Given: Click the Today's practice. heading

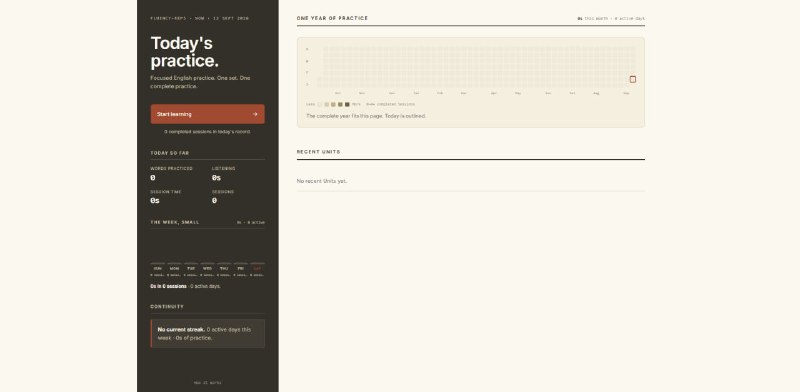Looking at the screenshot, I should (x=184, y=52).
